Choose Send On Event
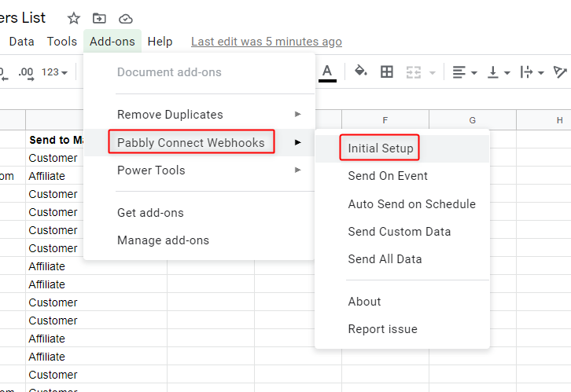 pos(402,176)
